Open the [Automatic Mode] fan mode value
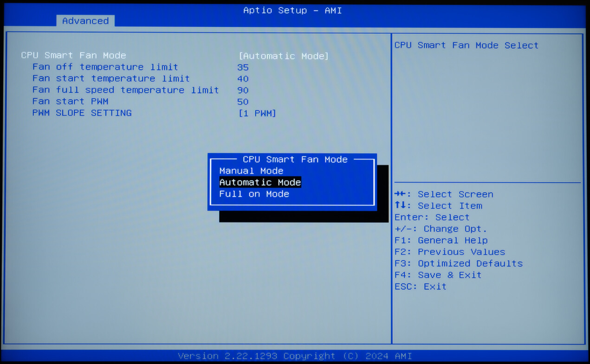 point(283,56)
